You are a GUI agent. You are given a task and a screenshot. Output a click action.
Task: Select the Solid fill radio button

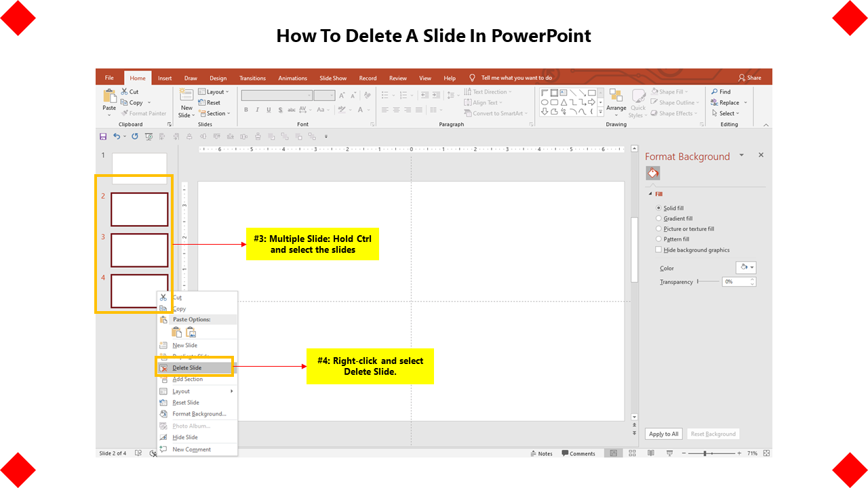point(658,208)
